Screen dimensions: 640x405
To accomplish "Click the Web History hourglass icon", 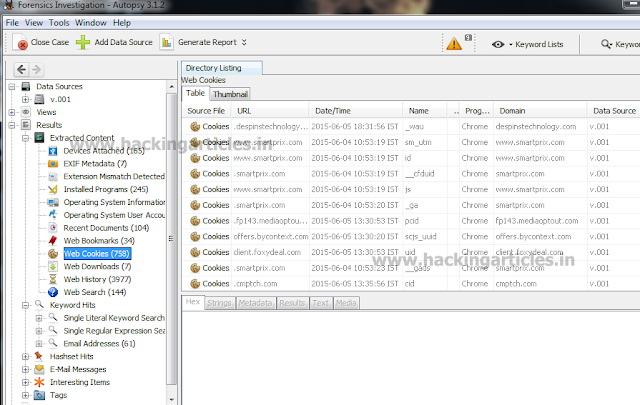I will [53, 279].
